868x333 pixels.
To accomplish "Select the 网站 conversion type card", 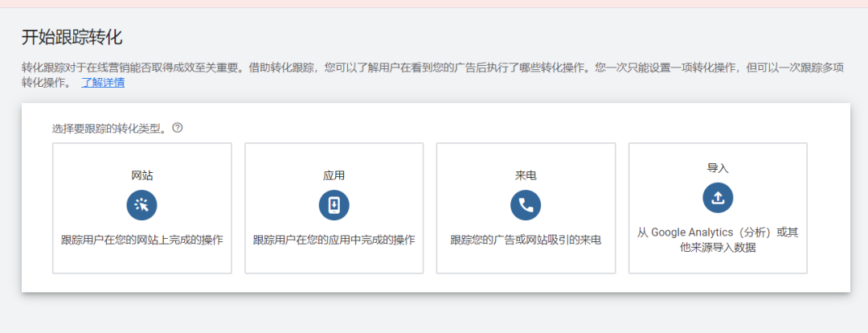I will [x=142, y=208].
